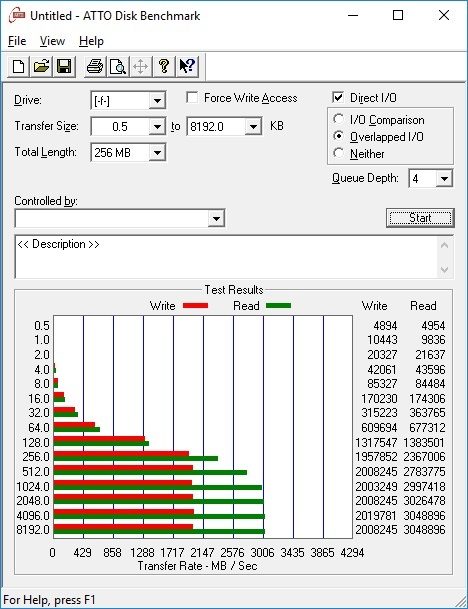Click the Description scrollbar up arrow
Viewport: 468px width, 609px height.
tap(445, 245)
